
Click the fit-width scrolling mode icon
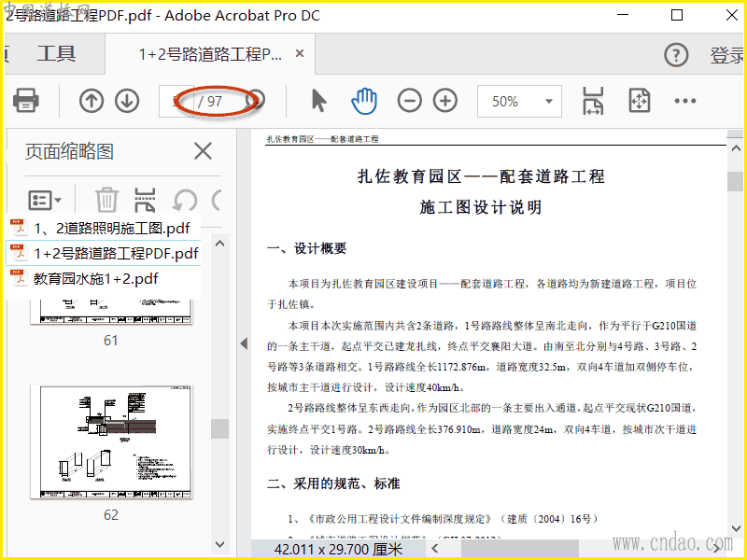click(593, 101)
